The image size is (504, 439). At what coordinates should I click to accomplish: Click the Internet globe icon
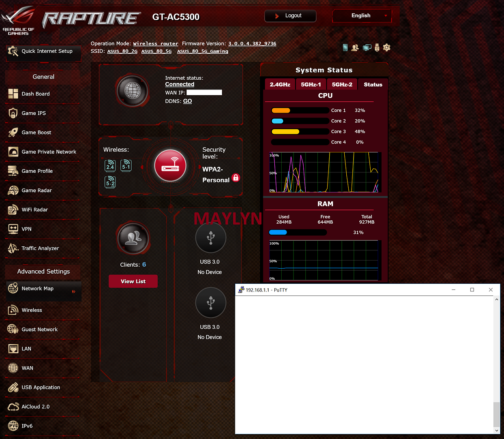[133, 91]
